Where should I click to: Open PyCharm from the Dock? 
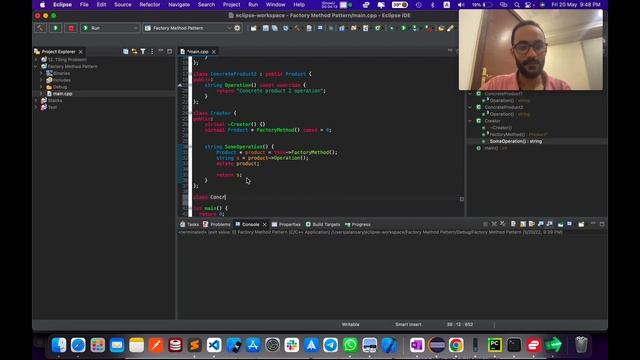(x=495, y=345)
